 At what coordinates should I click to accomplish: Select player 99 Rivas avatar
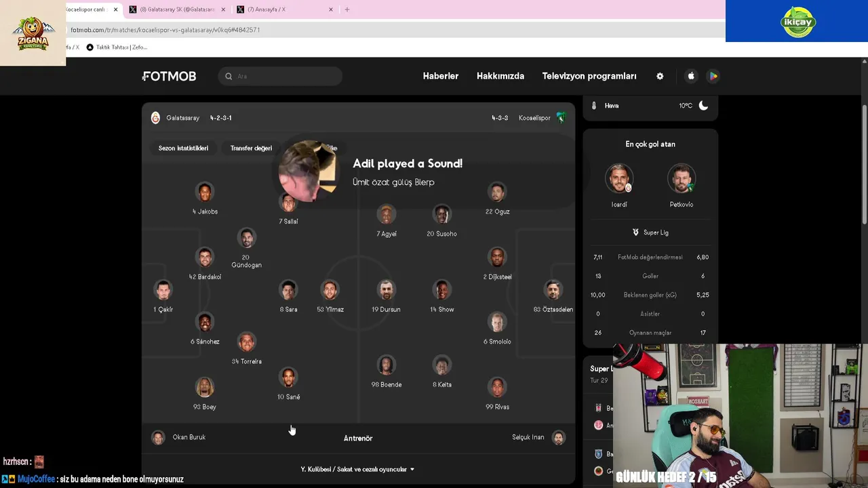(x=497, y=388)
